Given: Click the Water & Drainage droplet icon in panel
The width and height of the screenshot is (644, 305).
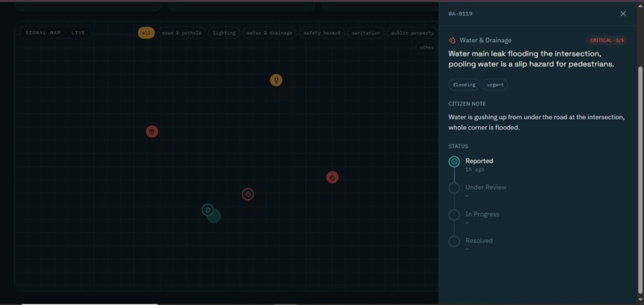Looking at the screenshot, I should click(x=452, y=40).
